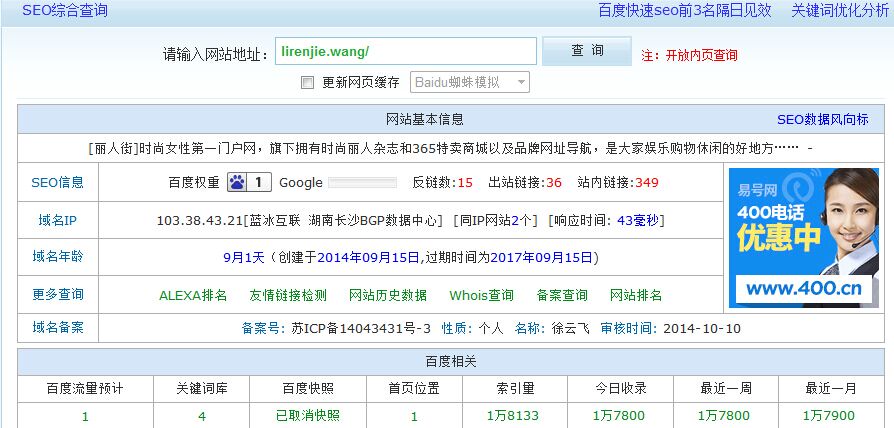Click the Baidu paw weight icon

point(249,182)
